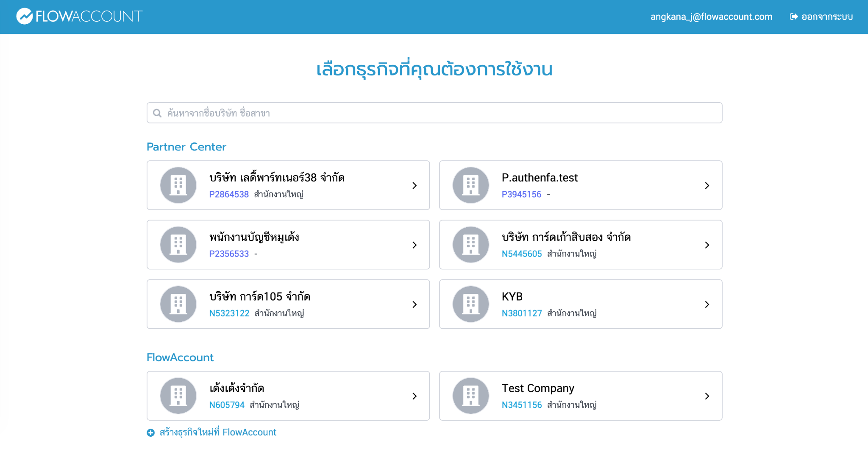Click the Partner Center section heading
The image size is (868, 452).
tap(186, 147)
